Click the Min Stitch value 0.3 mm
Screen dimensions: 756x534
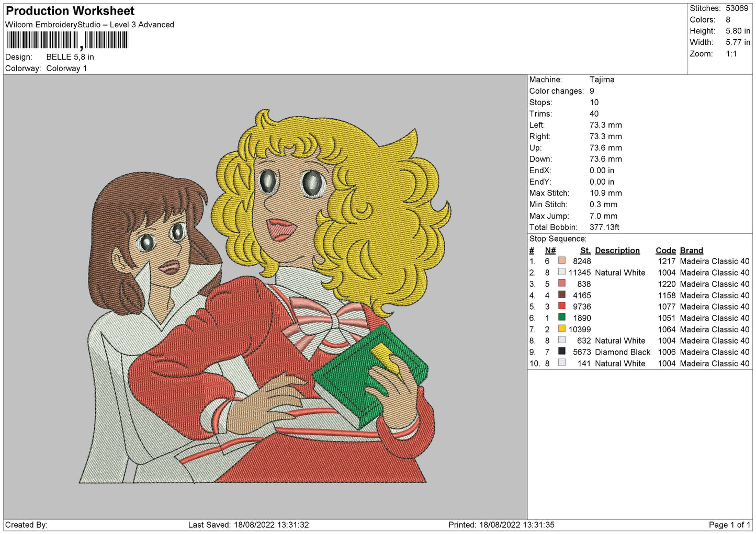tap(603, 204)
